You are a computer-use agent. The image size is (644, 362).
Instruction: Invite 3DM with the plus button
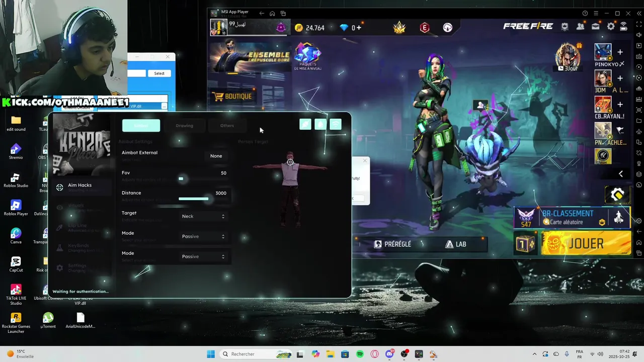pos(620,78)
